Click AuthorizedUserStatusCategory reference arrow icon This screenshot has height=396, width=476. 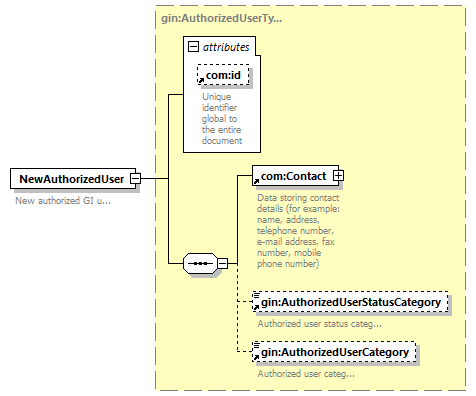256,307
